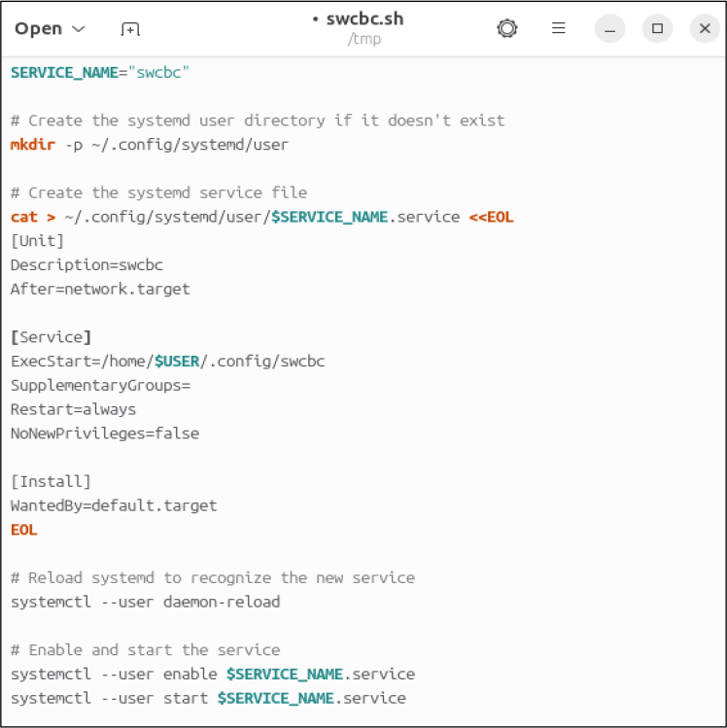Place cursor on the [Unit] section header
The width and height of the screenshot is (727, 728).
coord(38,241)
